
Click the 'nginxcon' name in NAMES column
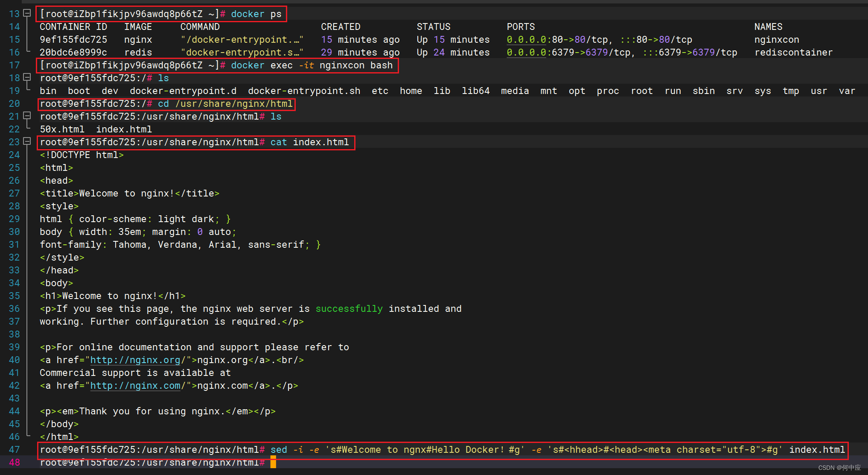coord(777,40)
